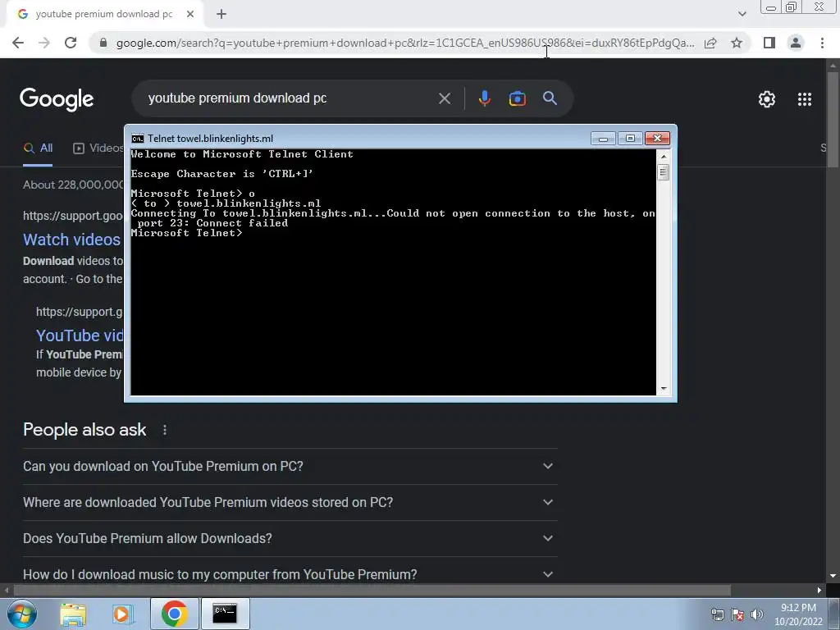Open the volume speaker tray icon
This screenshot has width=840, height=630.
756,614
